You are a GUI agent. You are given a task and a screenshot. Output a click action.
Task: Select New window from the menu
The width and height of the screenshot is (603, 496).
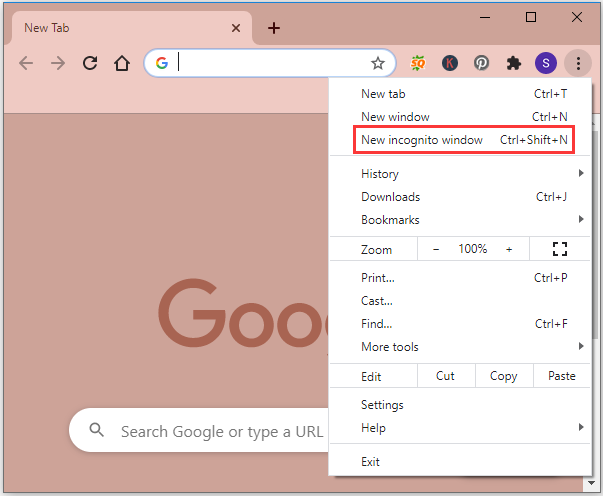[x=460, y=117]
